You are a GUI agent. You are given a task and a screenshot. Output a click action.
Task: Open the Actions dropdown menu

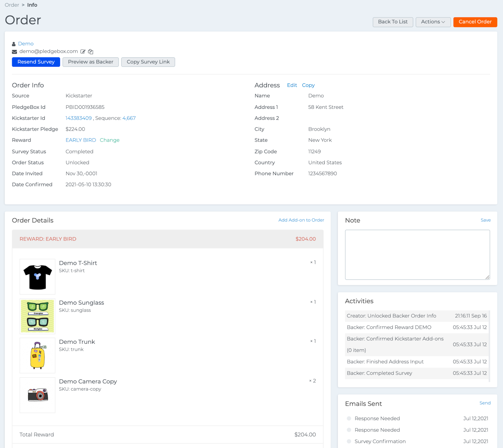click(x=433, y=22)
